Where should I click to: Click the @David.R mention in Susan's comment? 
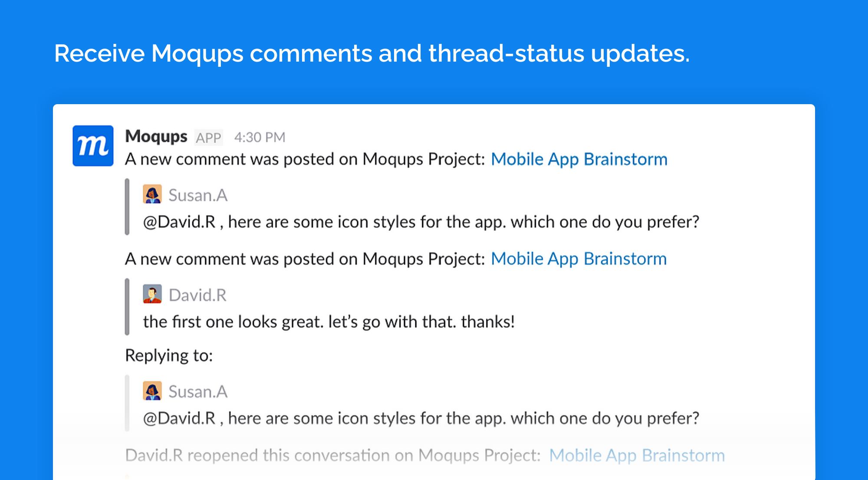[x=178, y=221]
